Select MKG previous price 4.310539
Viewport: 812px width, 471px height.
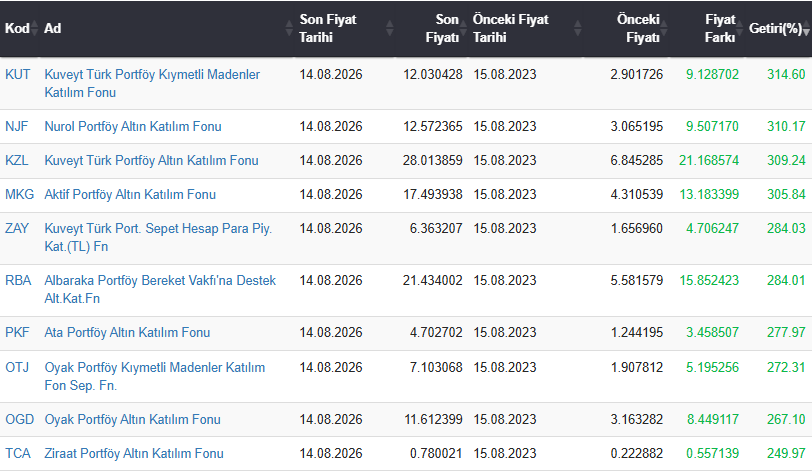pyautogui.click(x=636, y=195)
